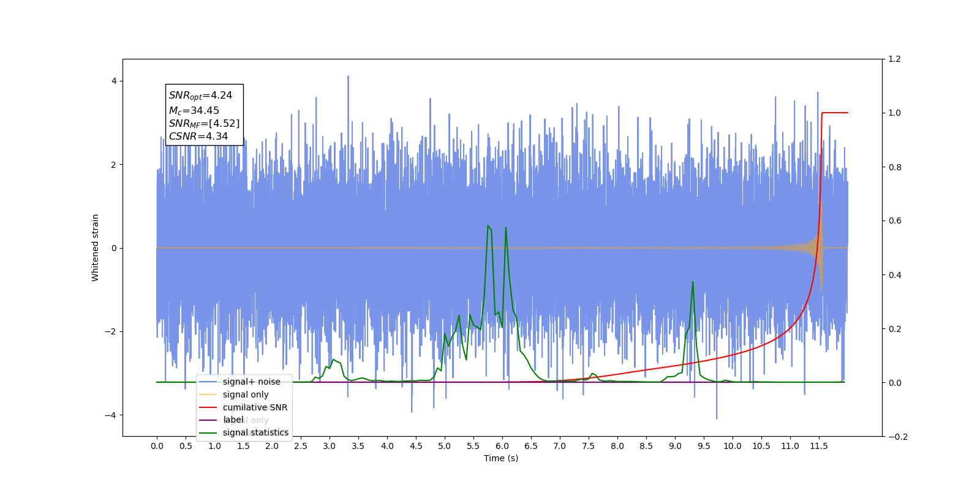Image resolution: width=980 pixels, height=490 pixels.
Task: Select the 'cumilative SNR' legend entry
Action: (255, 407)
